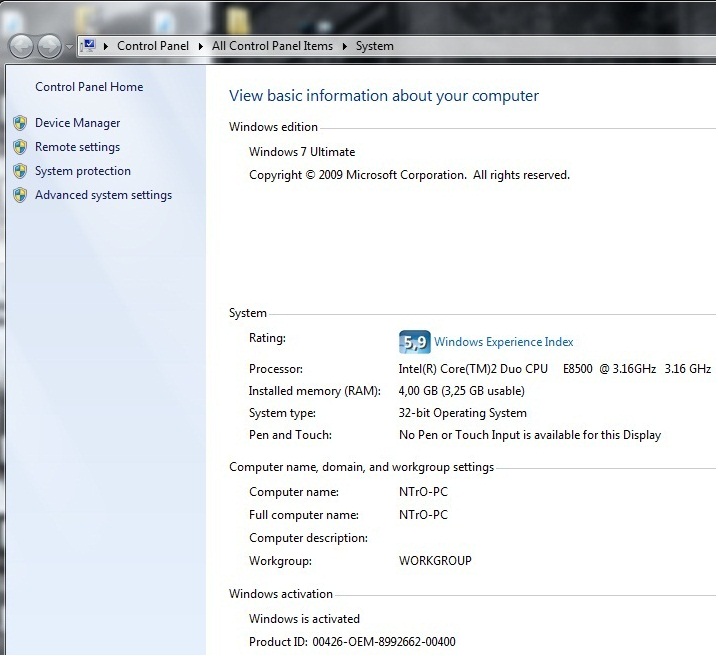Image resolution: width=718 pixels, height=656 pixels.
Task: Open Device Manager
Action: 77,123
